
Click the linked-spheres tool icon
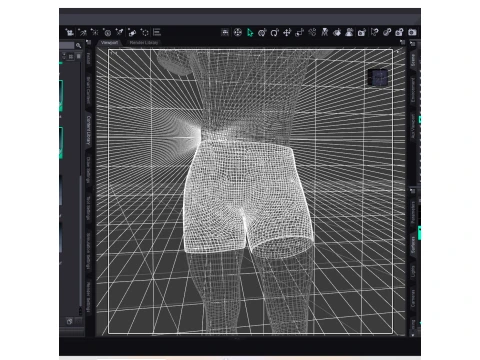click(387, 32)
